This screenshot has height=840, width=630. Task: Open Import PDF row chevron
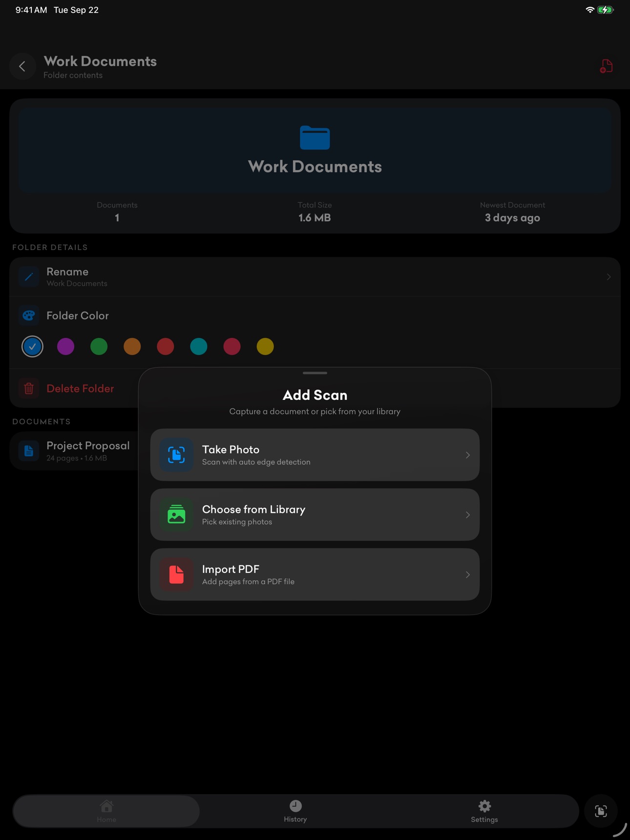[x=467, y=575]
